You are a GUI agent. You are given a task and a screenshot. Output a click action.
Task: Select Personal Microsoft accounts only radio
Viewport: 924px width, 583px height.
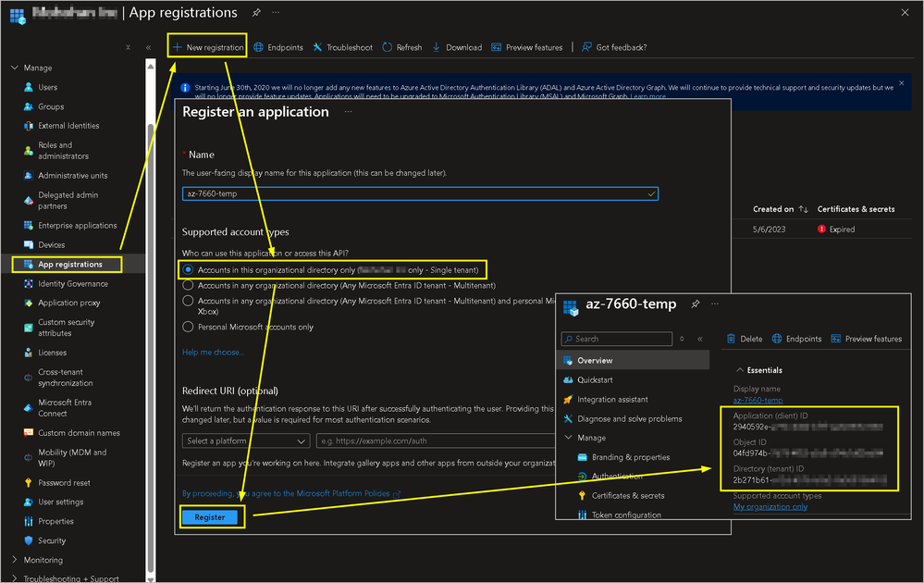[188, 327]
